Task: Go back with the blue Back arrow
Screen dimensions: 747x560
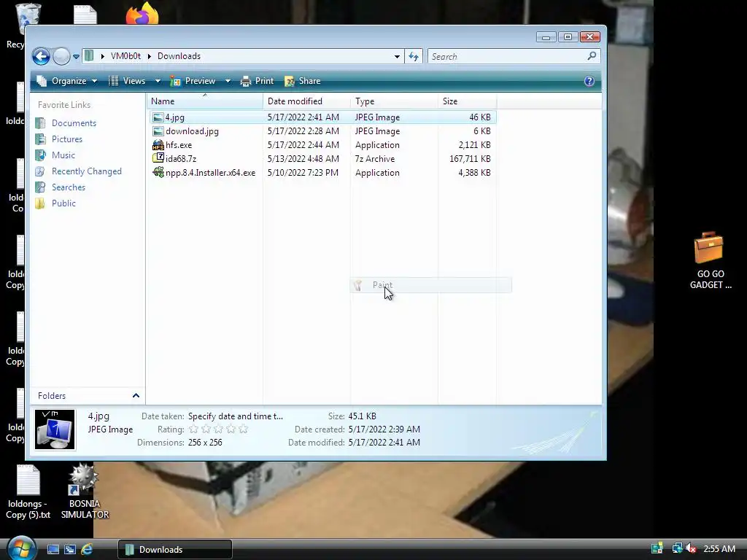Action: click(x=41, y=57)
